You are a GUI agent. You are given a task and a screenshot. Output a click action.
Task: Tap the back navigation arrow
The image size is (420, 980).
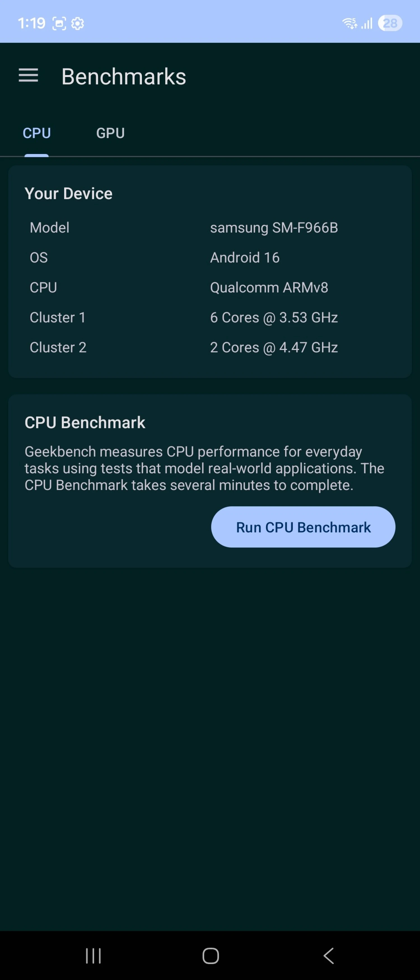coord(328,956)
